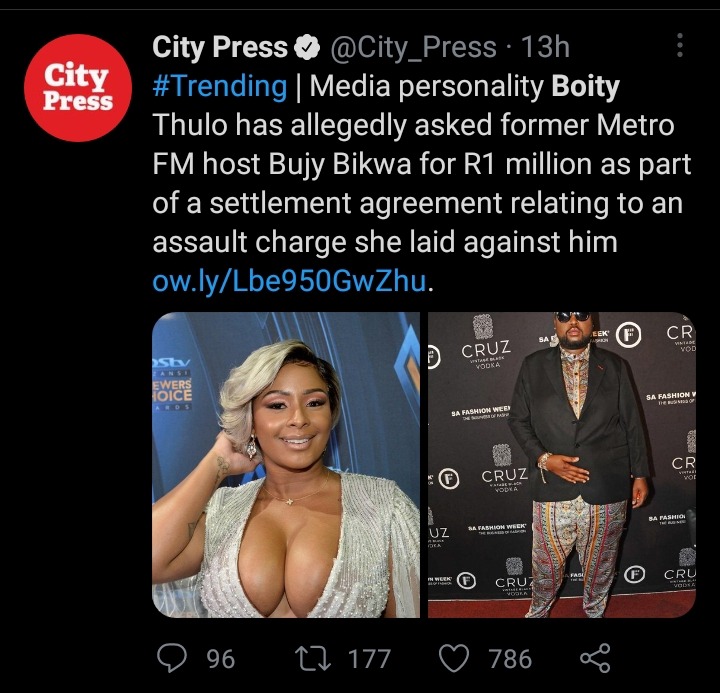Like the tweet with the heart icon
The image size is (720, 693).
pos(454,658)
